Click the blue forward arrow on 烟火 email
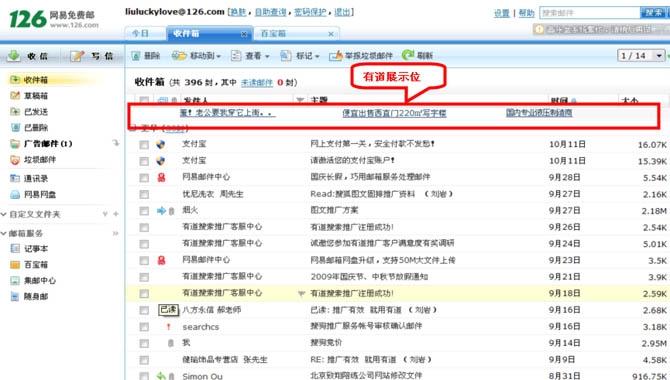This screenshot has width=670, height=380. [161, 210]
